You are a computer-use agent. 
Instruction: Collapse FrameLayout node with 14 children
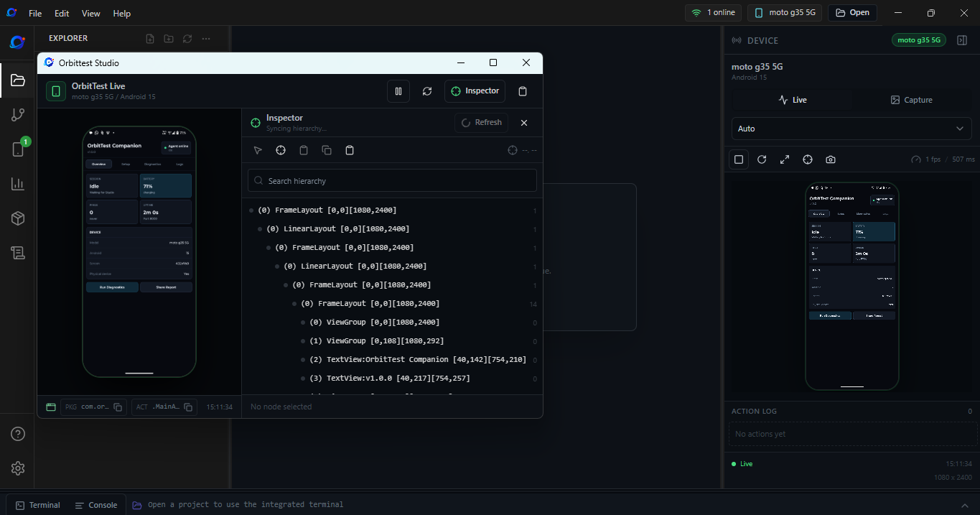pyautogui.click(x=295, y=304)
